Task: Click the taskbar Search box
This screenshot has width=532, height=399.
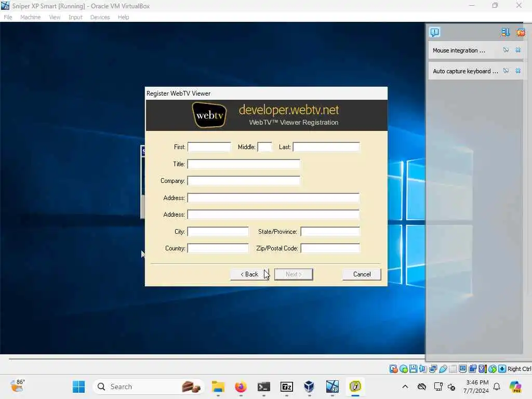Action: coord(148,387)
